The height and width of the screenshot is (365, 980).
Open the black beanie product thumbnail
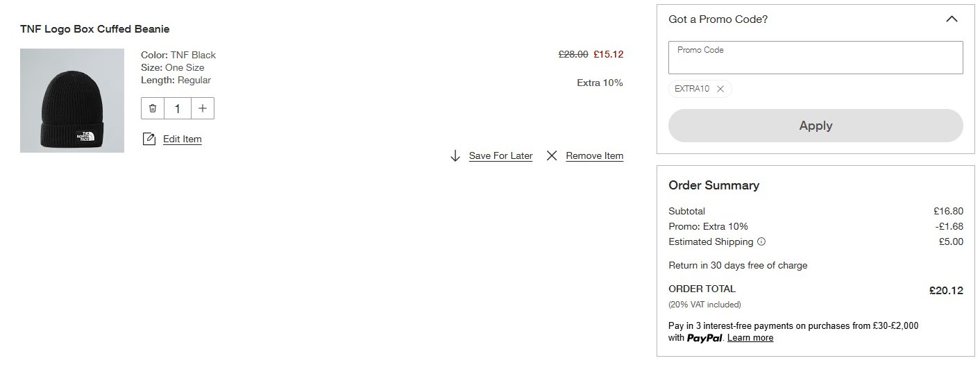click(x=72, y=101)
